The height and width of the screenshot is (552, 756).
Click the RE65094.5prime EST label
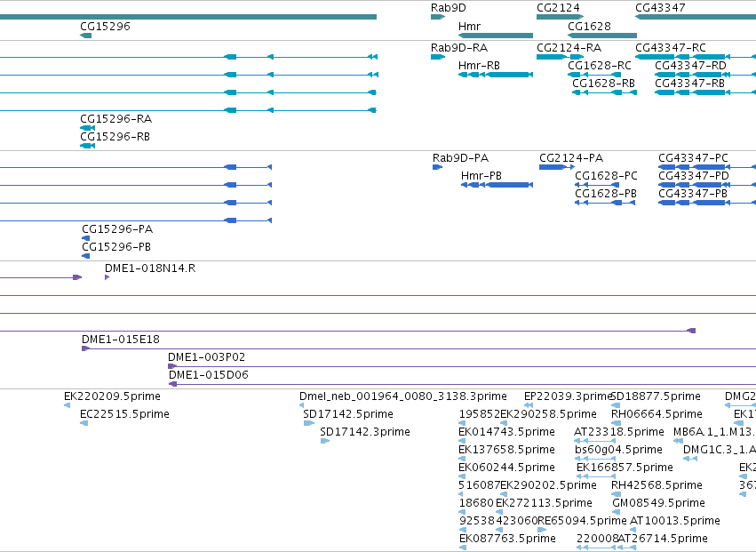point(582,521)
